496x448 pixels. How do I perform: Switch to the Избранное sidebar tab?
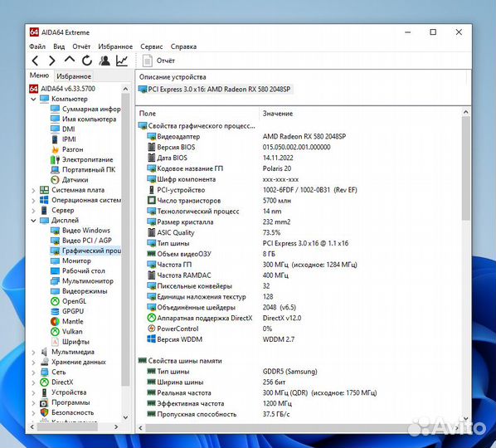coord(74,76)
